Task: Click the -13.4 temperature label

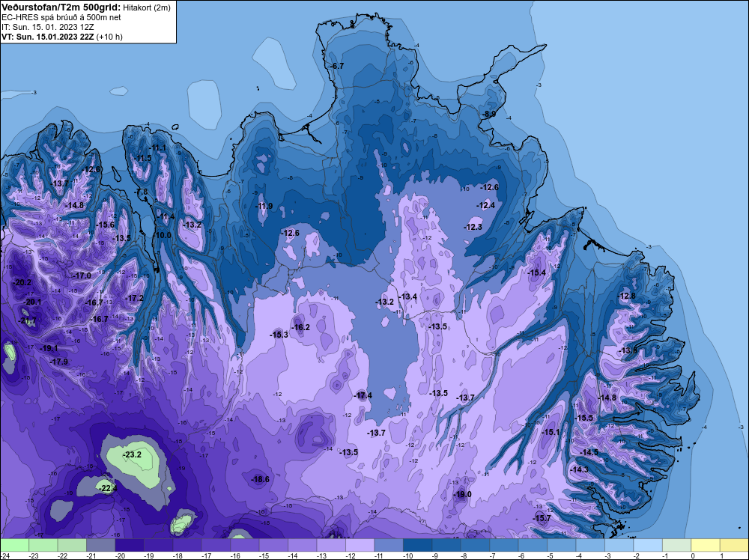Action: click(407, 296)
